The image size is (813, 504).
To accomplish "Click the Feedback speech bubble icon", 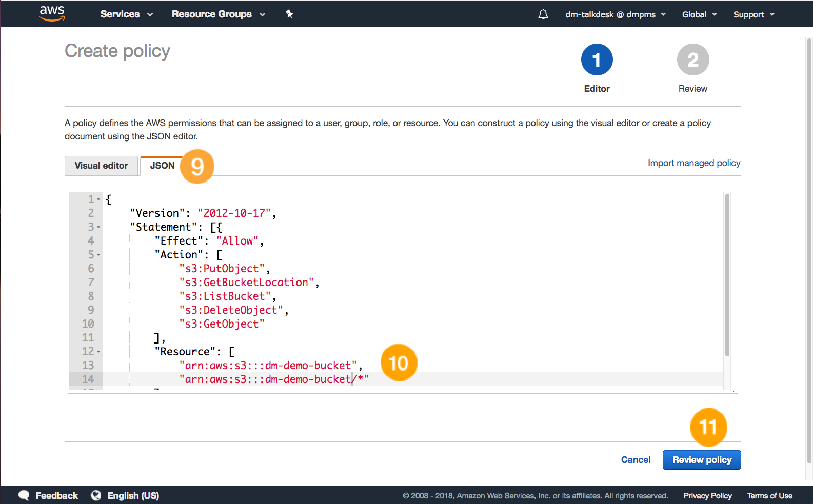I will coord(24,495).
